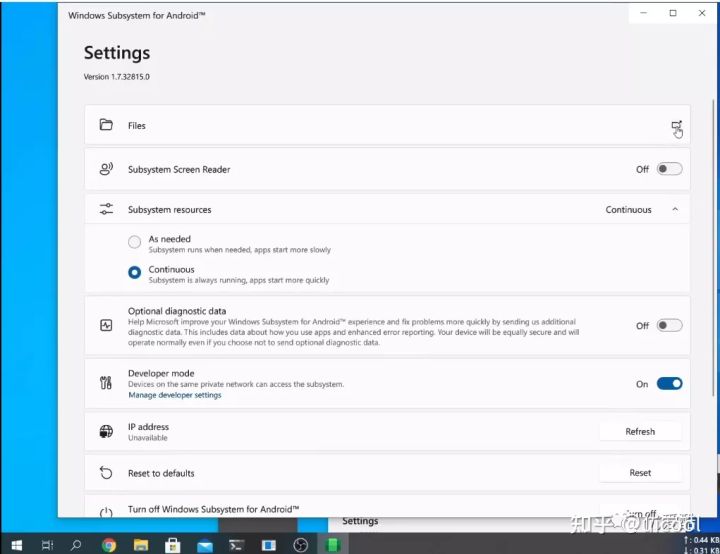720x554 pixels.
Task: Turn off the Developer mode switch
Action: coord(669,384)
